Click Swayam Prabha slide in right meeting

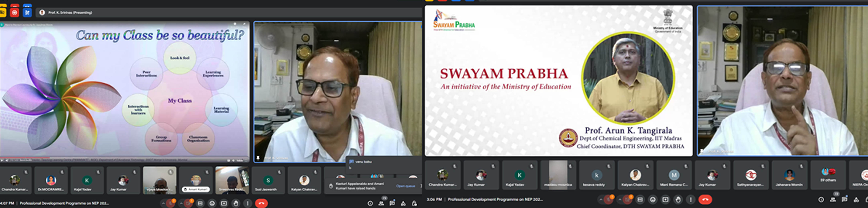coord(559,81)
